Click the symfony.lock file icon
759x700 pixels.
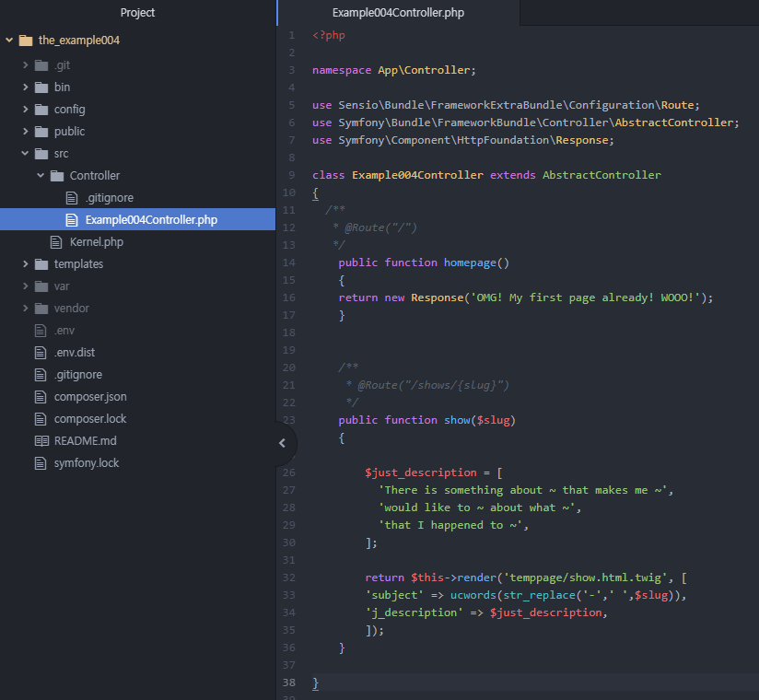[x=41, y=463]
